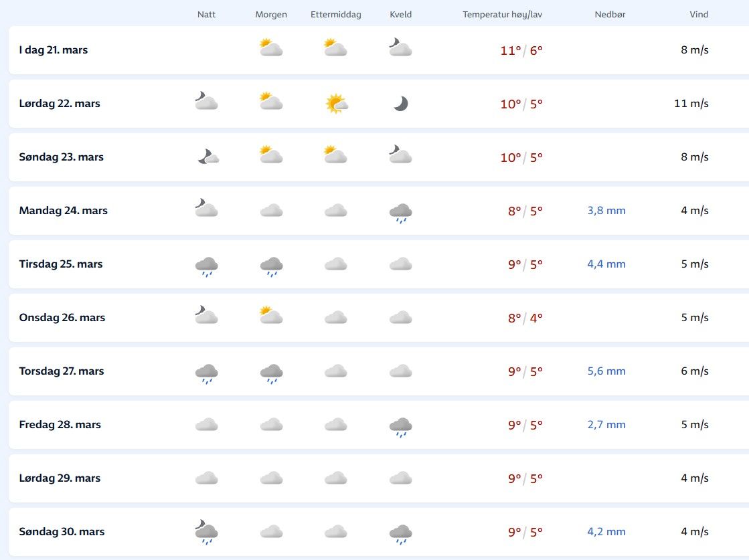Viewport: 749px width, 560px height.
Task: Click the morning weather icon for 21. mars
Action: point(271,48)
